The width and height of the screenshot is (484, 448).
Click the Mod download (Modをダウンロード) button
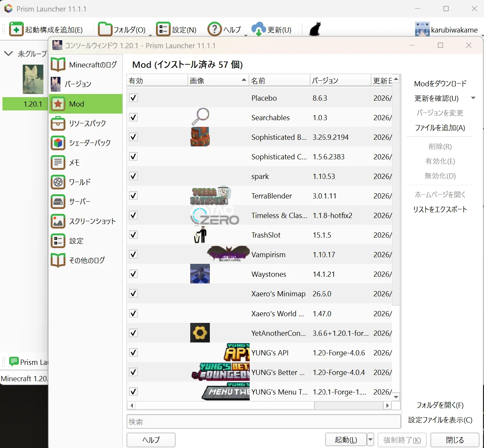[440, 84]
